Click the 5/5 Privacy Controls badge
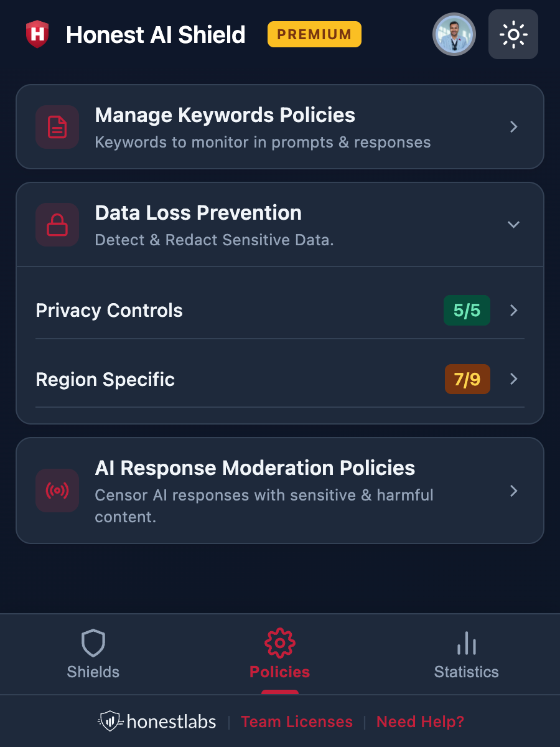 (467, 311)
